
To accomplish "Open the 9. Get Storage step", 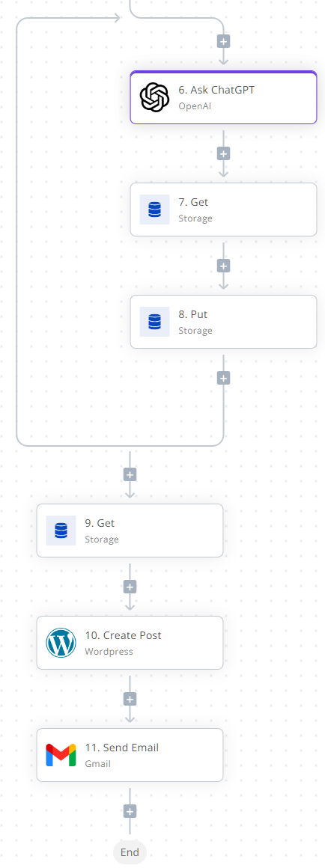I will tap(130, 531).
